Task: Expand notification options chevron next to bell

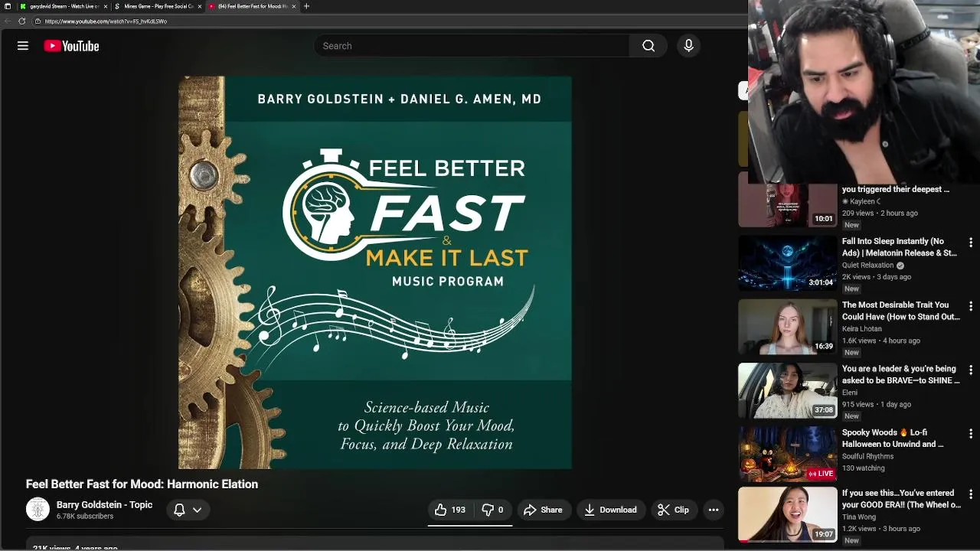Action: click(x=197, y=510)
